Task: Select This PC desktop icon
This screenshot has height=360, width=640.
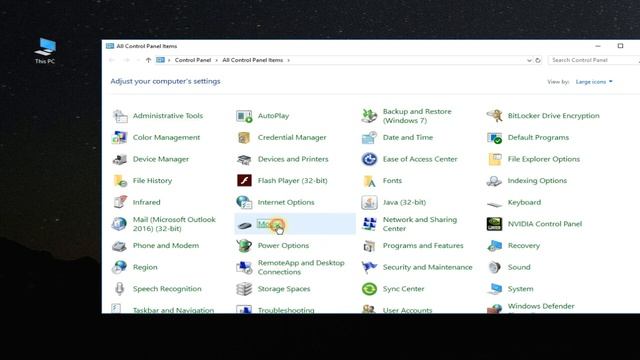Action: [x=45, y=51]
